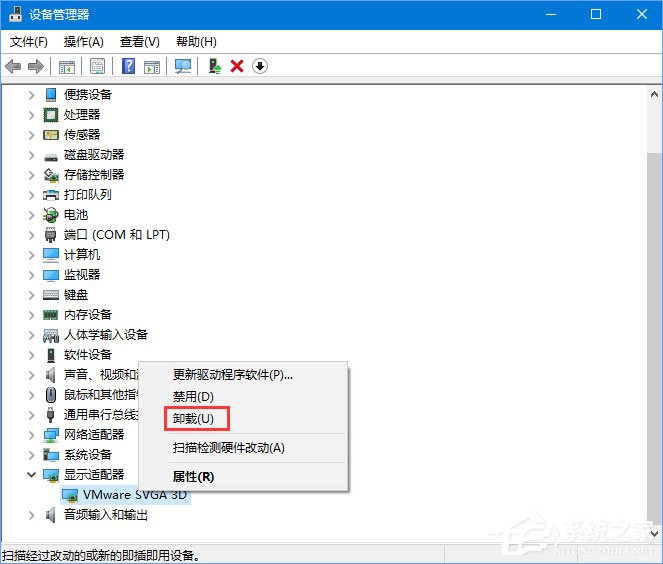
Task: Click the 网络适配器 network adapter icon
Action: point(51,435)
